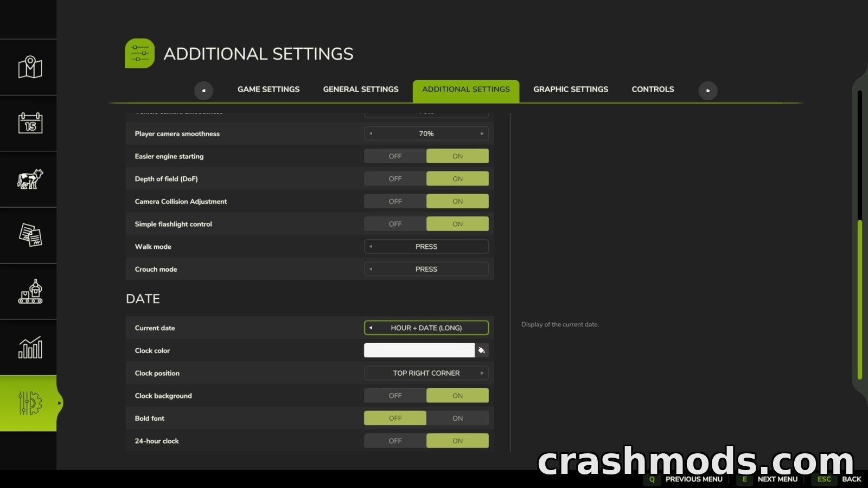The height and width of the screenshot is (488, 868).
Task: Change Walk mode with its left arrow
Action: coord(371,247)
